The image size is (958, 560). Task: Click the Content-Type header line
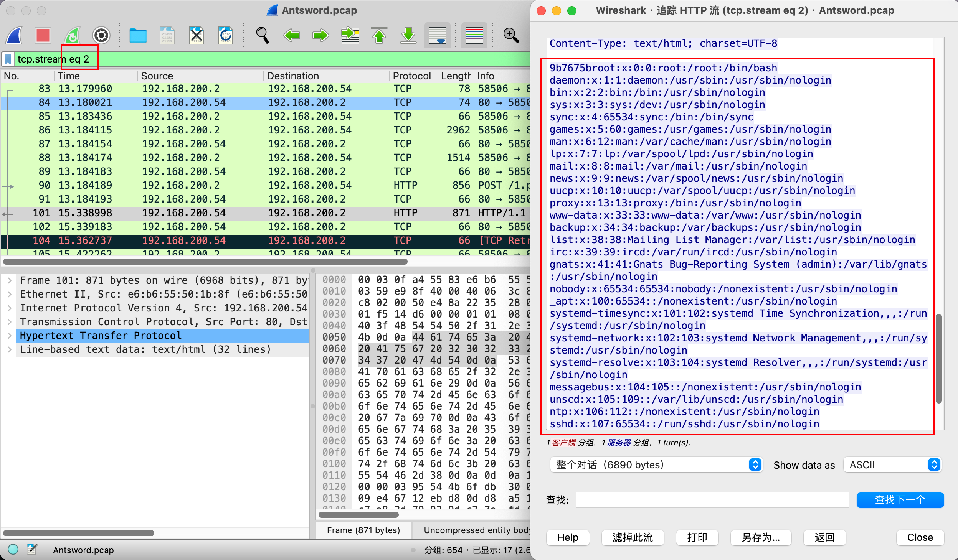663,43
